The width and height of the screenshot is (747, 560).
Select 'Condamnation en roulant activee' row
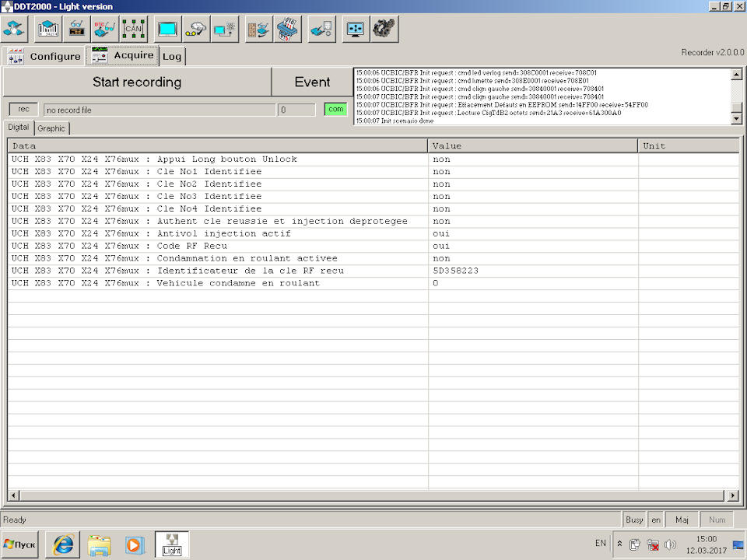[x=373, y=258]
